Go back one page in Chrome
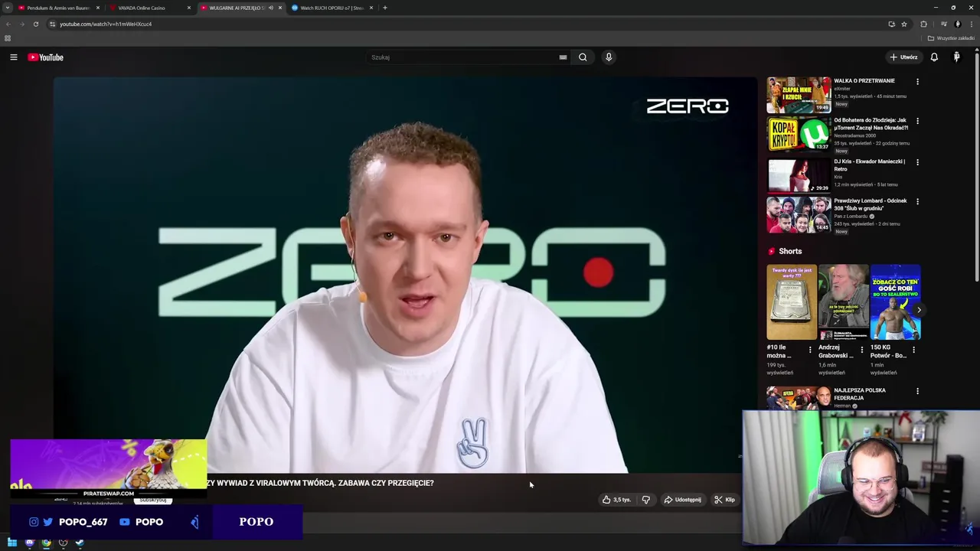Viewport: 980px width, 551px height. tap(8, 24)
